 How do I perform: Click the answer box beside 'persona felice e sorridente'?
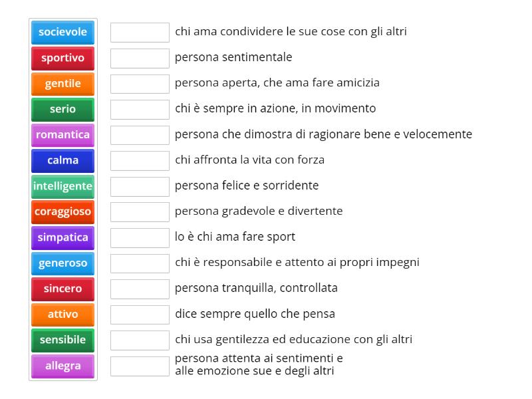click(140, 186)
